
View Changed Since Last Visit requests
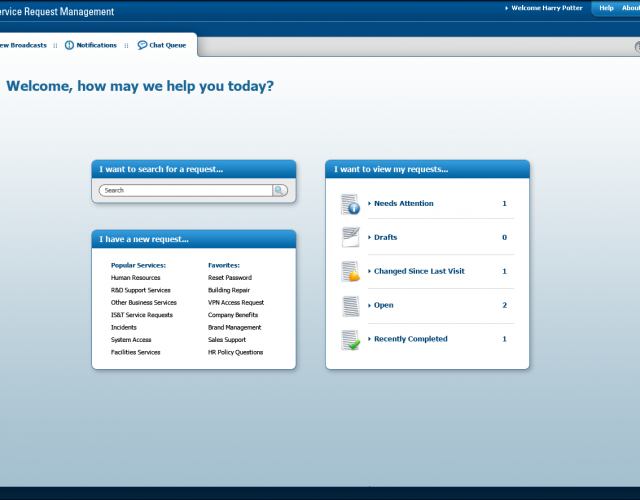coord(419,271)
